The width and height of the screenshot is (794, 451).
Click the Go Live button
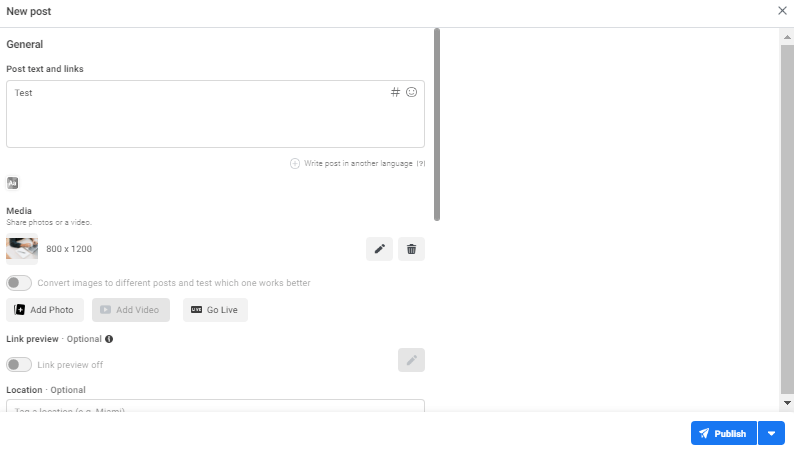point(215,310)
